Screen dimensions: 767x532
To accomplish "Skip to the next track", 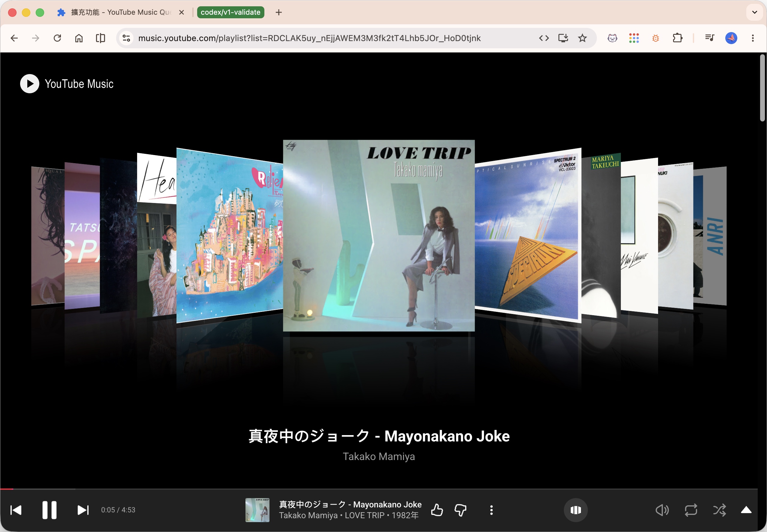I will coord(83,510).
